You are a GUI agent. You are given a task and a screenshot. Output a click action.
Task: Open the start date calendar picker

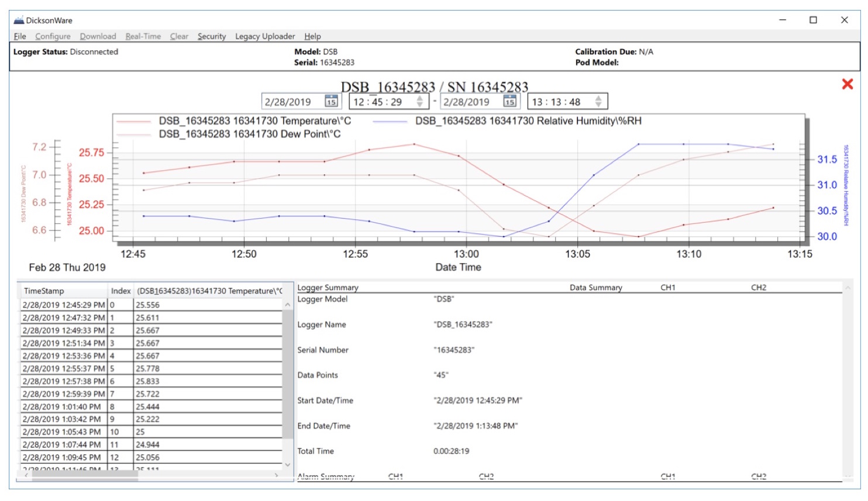point(331,102)
